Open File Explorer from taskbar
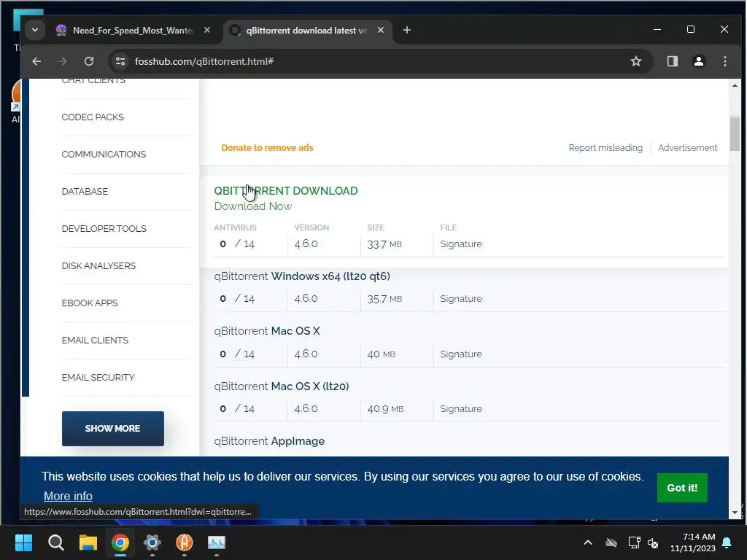 coord(88,542)
